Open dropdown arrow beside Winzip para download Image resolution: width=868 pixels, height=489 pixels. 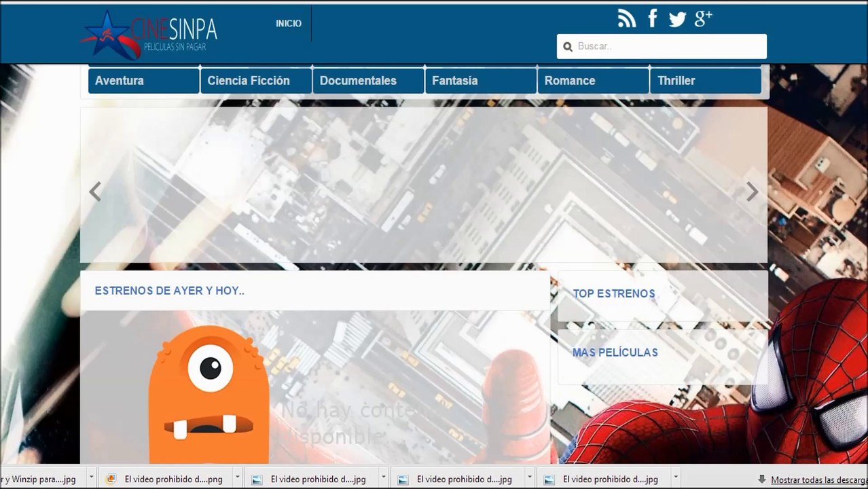pos(90,478)
